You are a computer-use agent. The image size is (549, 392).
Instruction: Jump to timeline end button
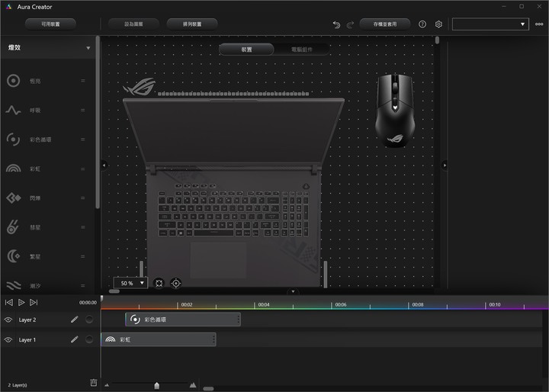coord(34,302)
